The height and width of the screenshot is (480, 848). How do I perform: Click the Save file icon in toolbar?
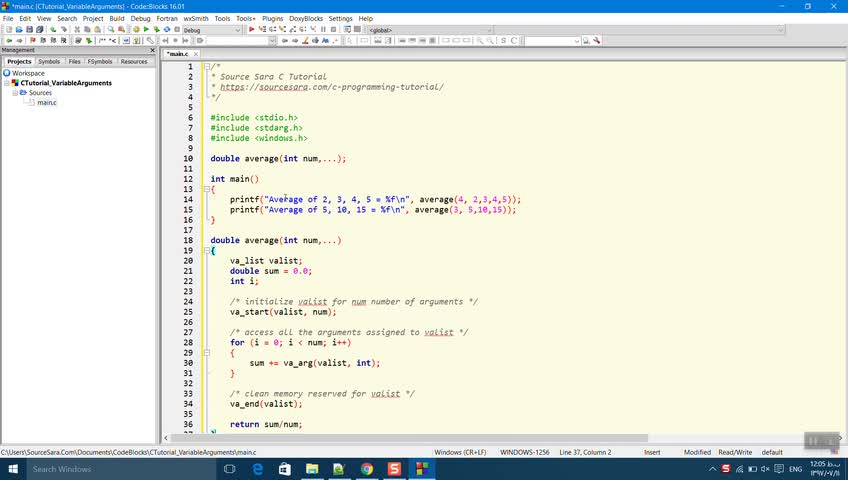[x=31, y=30]
